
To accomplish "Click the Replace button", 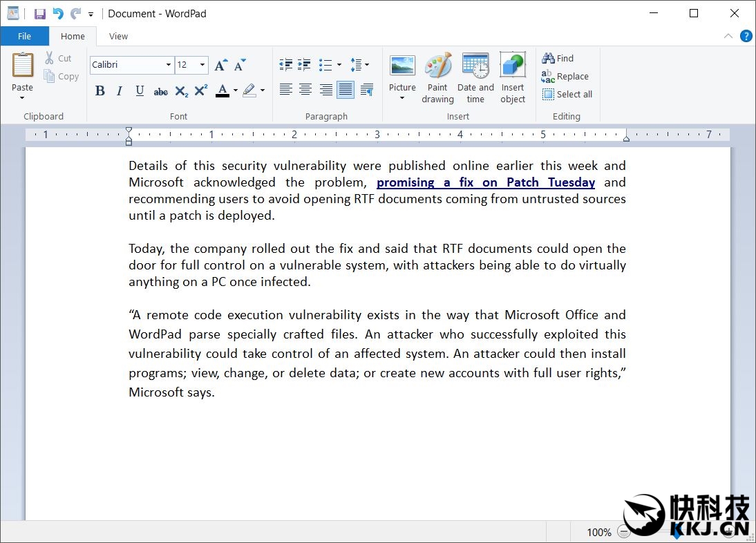I will coord(565,77).
